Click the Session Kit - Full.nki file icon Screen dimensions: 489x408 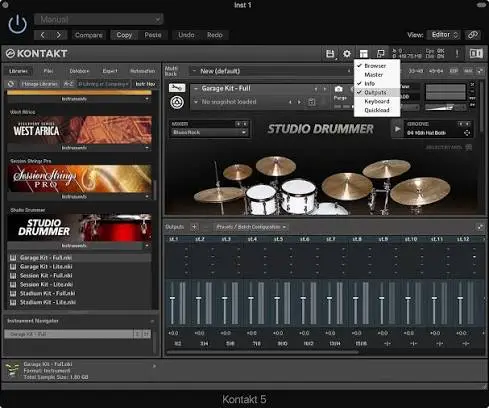(x=13, y=276)
